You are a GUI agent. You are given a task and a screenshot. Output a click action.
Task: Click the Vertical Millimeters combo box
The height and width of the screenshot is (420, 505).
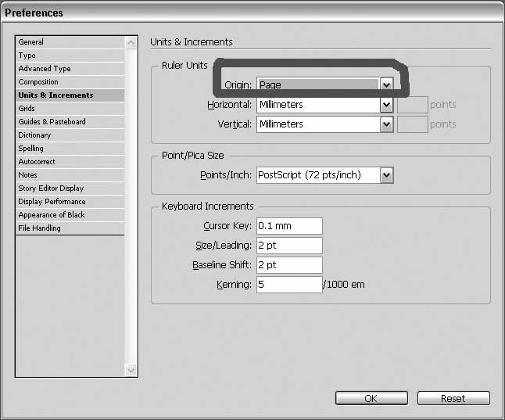point(325,124)
